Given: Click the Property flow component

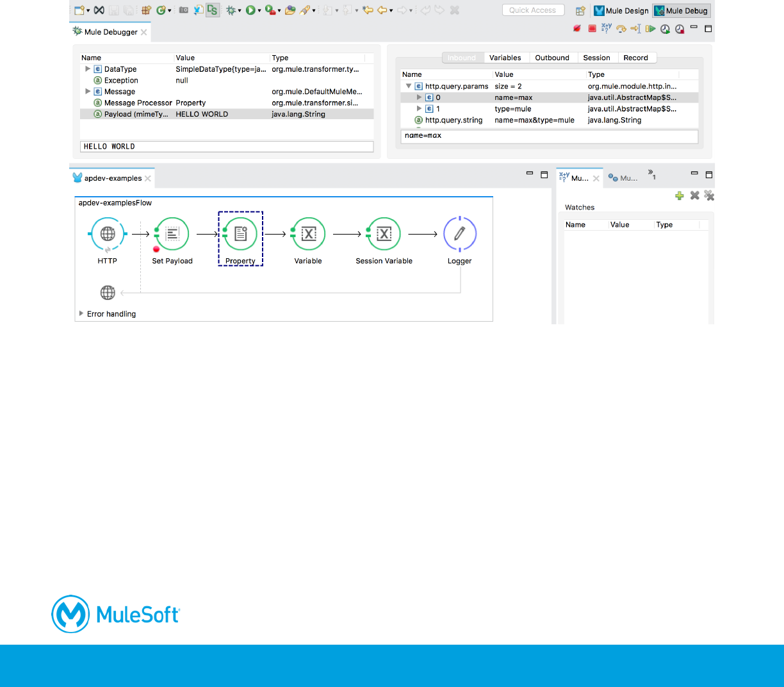Looking at the screenshot, I should (x=241, y=239).
